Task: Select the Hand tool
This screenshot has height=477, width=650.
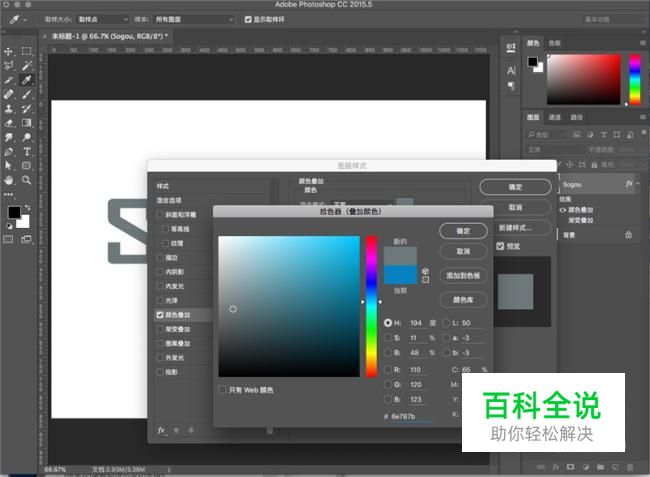Action: (8, 180)
